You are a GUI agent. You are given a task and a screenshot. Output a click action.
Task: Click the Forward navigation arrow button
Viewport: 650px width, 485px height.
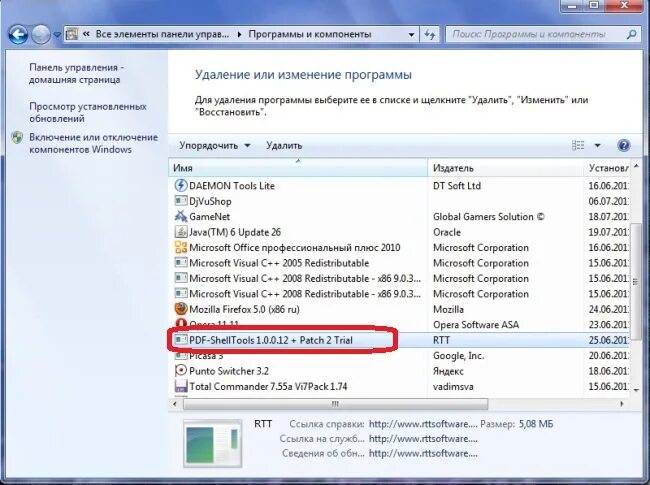41,35
